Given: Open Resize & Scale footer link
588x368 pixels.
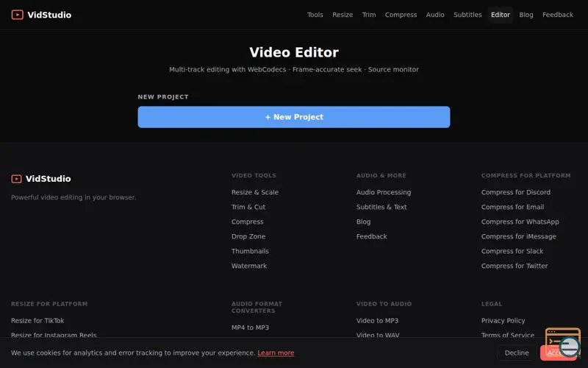Looking at the screenshot, I should 254,192.
